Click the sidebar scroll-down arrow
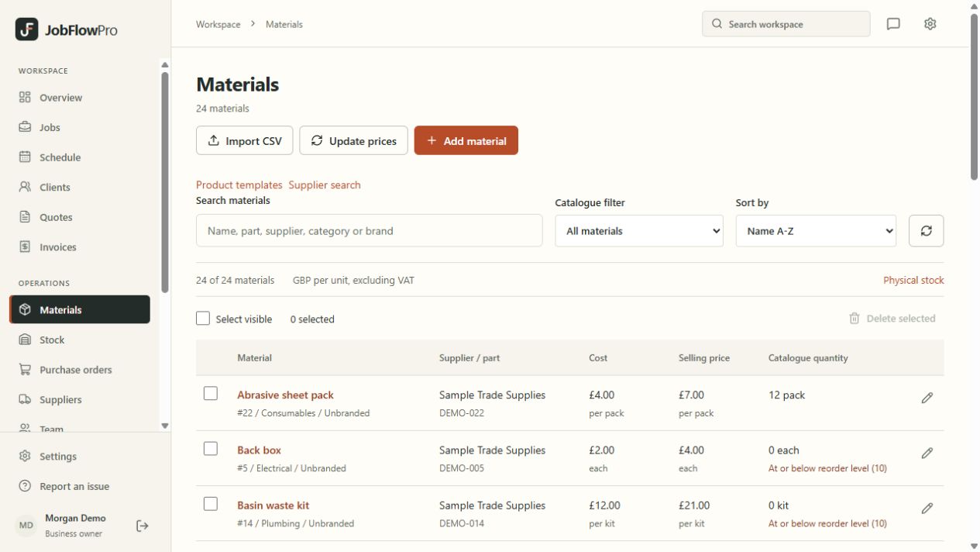Screen dimensions: 980x552 pyautogui.click(x=164, y=426)
